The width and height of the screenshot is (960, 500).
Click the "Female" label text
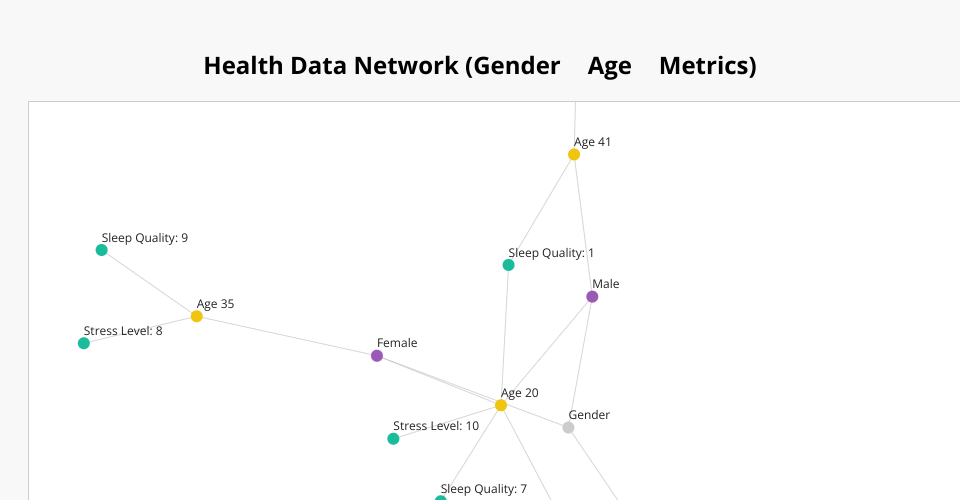tap(397, 343)
